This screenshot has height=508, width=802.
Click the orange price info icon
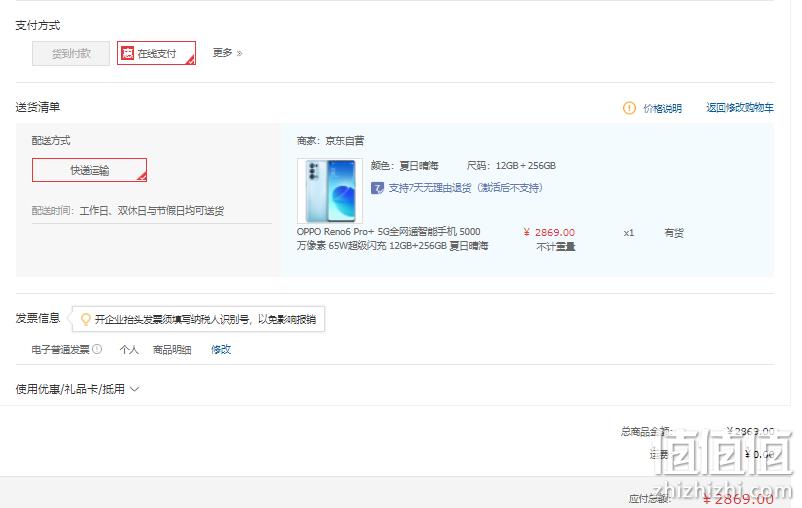coord(629,108)
